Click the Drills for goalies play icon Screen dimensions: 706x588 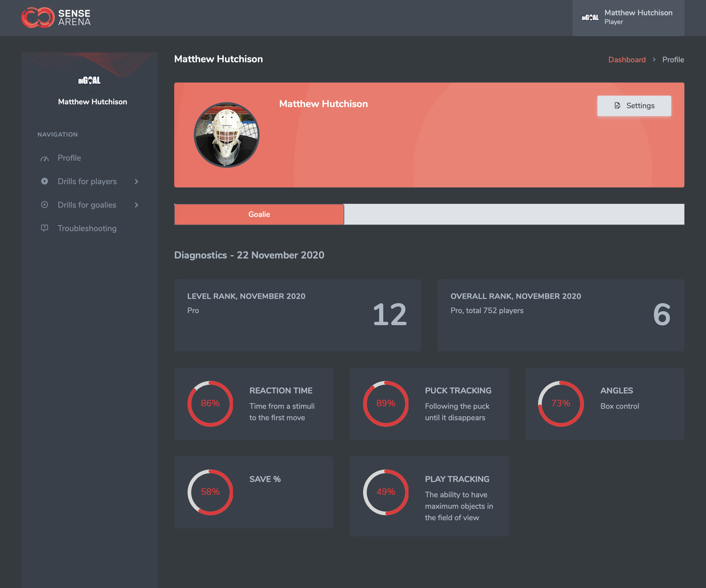pos(44,205)
